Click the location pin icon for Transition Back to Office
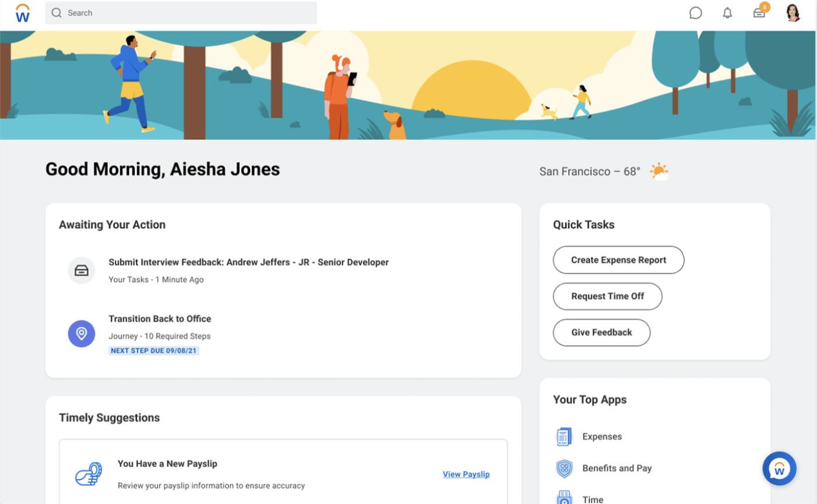This screenshot has height=504, width=817. [x=82, y=334]
